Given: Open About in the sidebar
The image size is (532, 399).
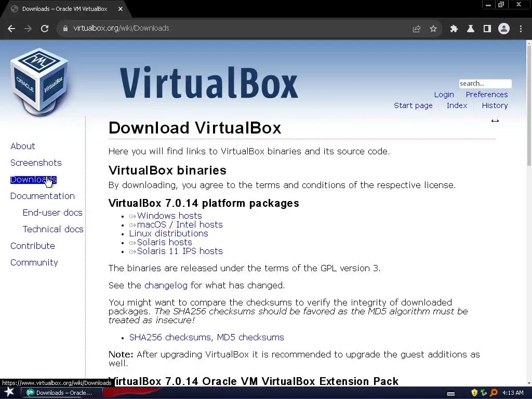Looking at the screenshot, I should 23,146.
